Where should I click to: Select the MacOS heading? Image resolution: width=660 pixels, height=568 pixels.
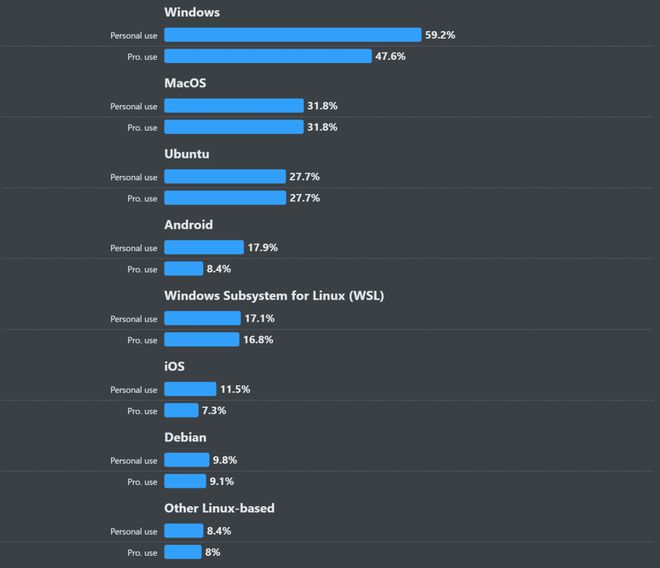click(185, 83)
